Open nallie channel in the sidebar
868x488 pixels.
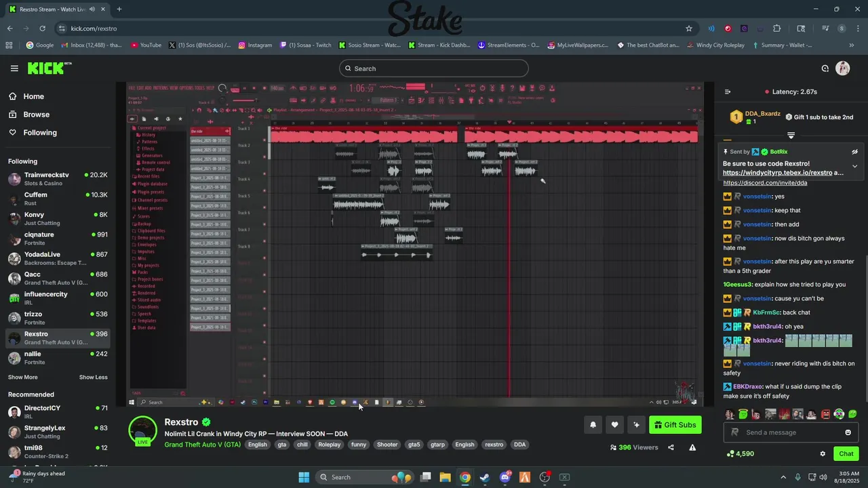point(58,358)
